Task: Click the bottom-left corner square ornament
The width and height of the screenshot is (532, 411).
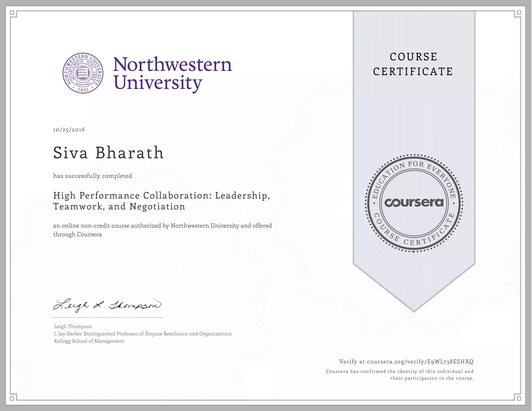Action: (x=12, y=398)
